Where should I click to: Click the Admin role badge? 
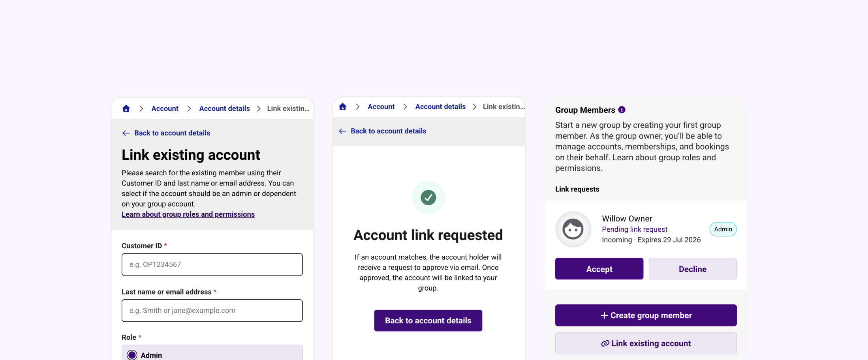click(x=723, y=229)
